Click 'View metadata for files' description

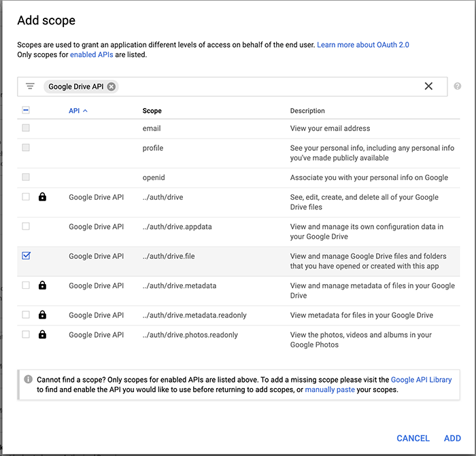361,315
